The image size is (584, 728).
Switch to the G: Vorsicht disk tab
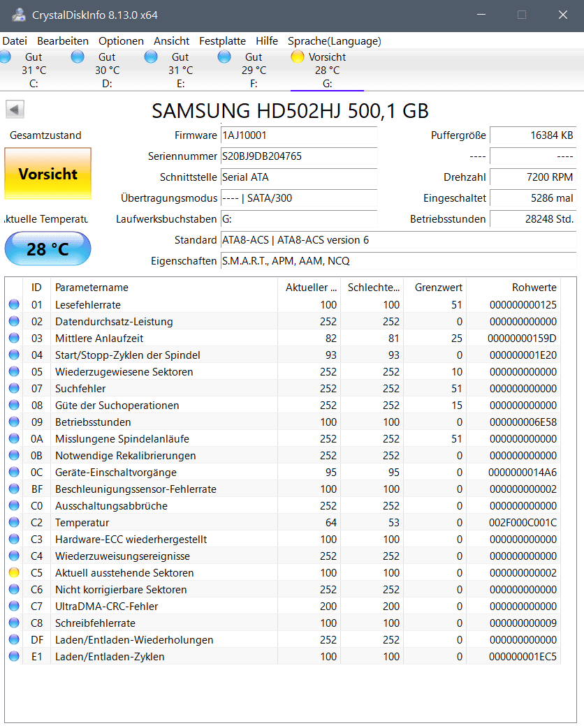(x=327, y=70)
